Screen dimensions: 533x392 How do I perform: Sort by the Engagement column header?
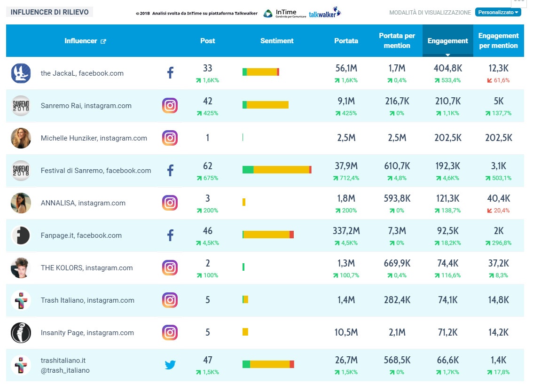[447, 41]
